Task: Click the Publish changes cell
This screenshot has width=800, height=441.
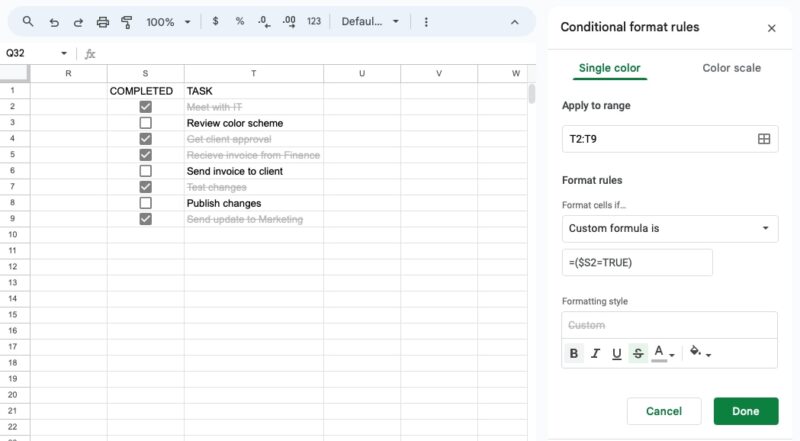Action: (x=254, y=203)
